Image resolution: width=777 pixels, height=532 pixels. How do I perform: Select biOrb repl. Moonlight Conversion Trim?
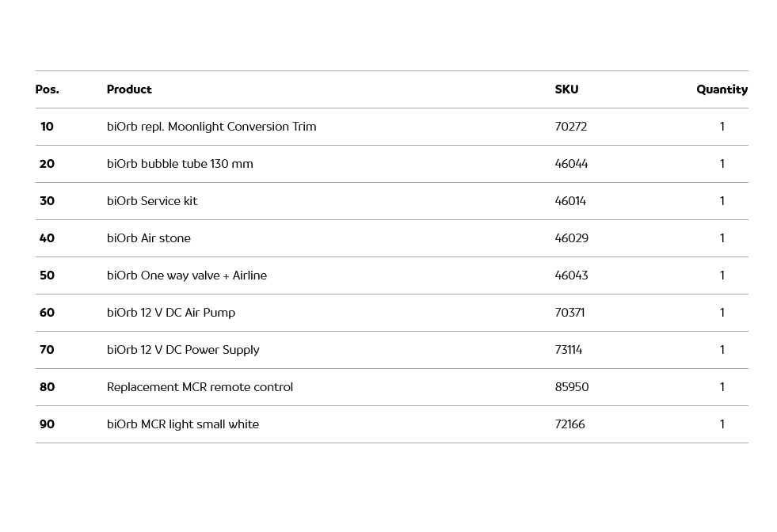coord(211,127)
